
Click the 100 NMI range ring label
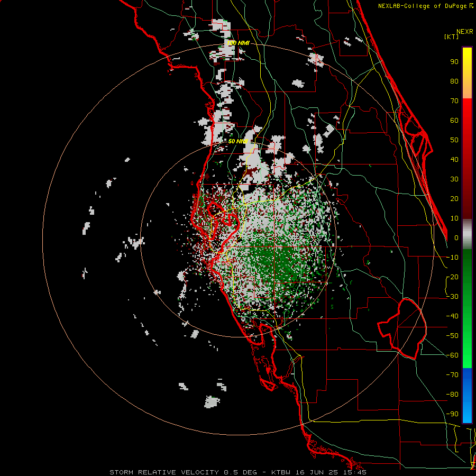(239, 43)
